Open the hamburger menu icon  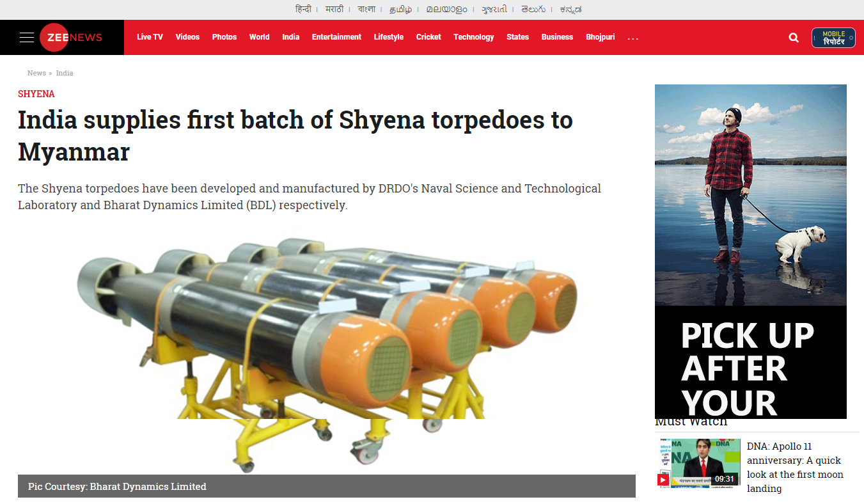pyautogui.click(x=26, y=37)
